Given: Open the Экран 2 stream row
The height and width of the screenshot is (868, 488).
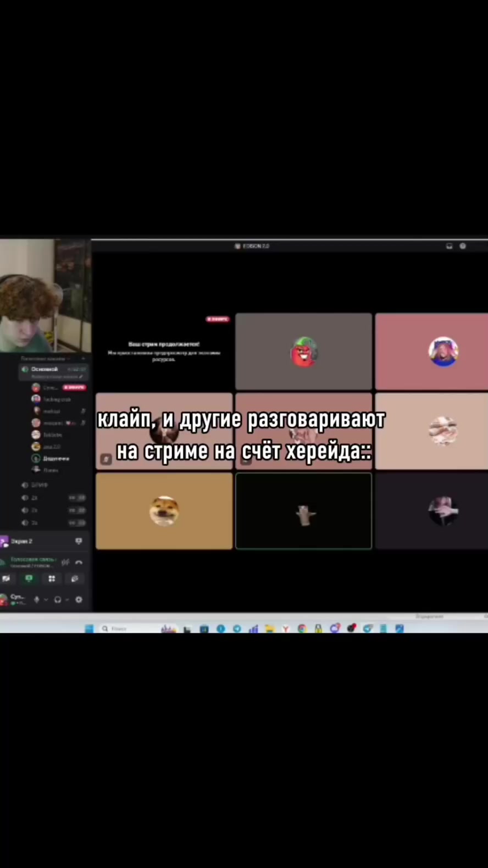Looking at the screenshot, I should tap(43, 541).
